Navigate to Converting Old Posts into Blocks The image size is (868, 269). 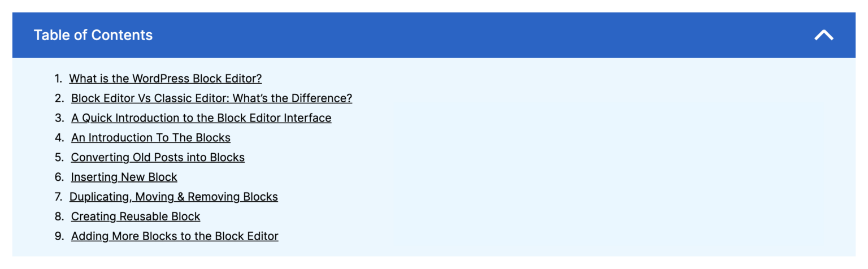click(158, 158)
